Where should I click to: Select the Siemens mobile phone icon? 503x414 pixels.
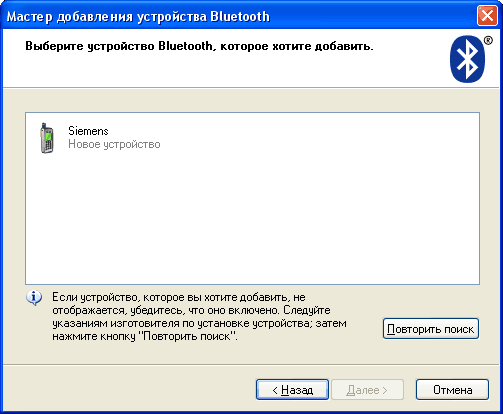pos(47,138)
